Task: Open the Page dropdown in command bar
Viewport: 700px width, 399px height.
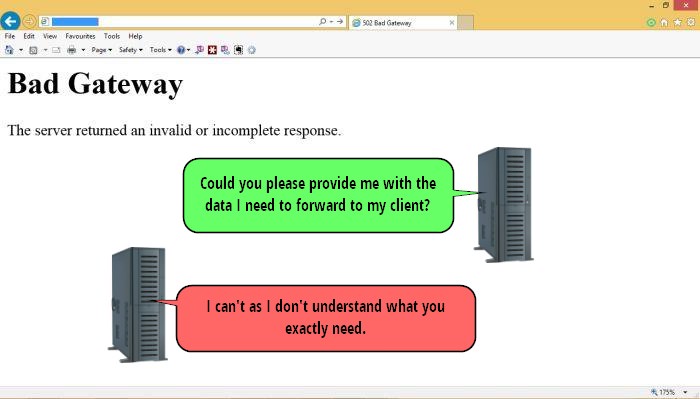Action: point(102,50)
